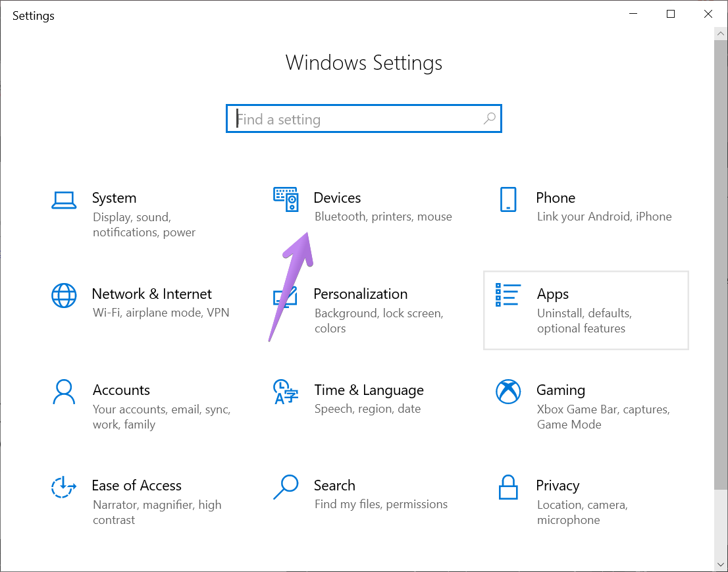
Task: Close the Settings window
Action: tap(708, 14)
